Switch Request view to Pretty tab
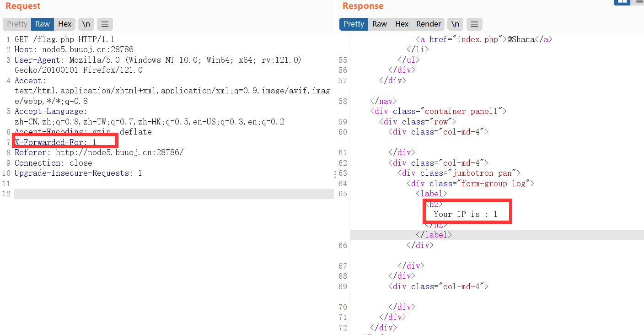This screenshot has height=335, width=644. [17, 24]
